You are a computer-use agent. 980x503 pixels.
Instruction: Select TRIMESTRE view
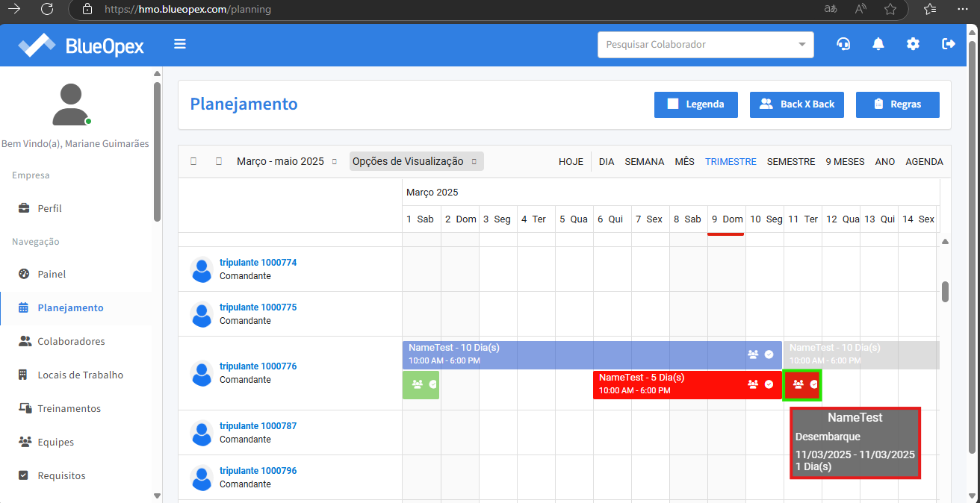731,161
